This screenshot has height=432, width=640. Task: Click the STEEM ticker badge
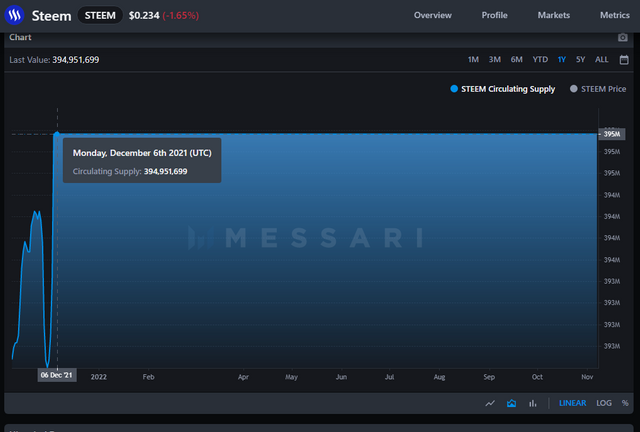click(x=100, y=16)
